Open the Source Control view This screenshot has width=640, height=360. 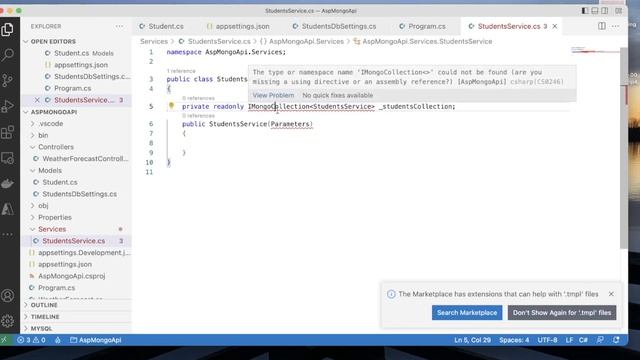tap(7, 80)
